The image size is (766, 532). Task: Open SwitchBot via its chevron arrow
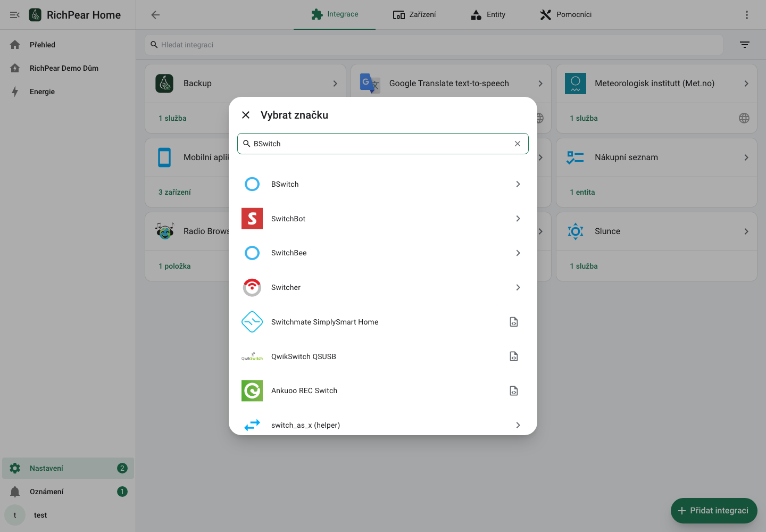click(518, 219)
